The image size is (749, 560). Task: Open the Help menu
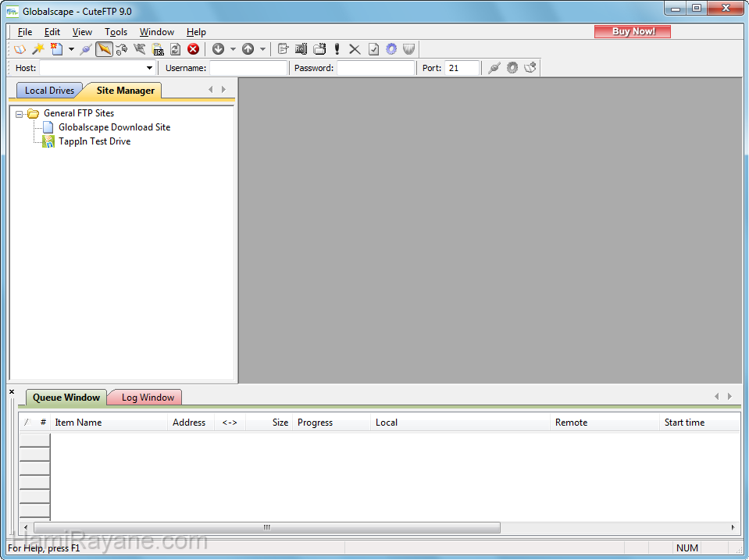(x=196, y=32)
